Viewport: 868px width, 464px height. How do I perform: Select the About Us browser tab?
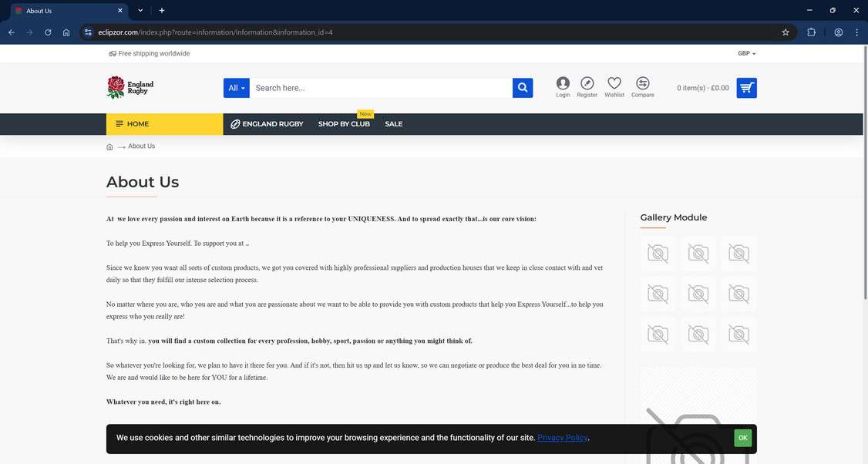[x=69, y=11]
